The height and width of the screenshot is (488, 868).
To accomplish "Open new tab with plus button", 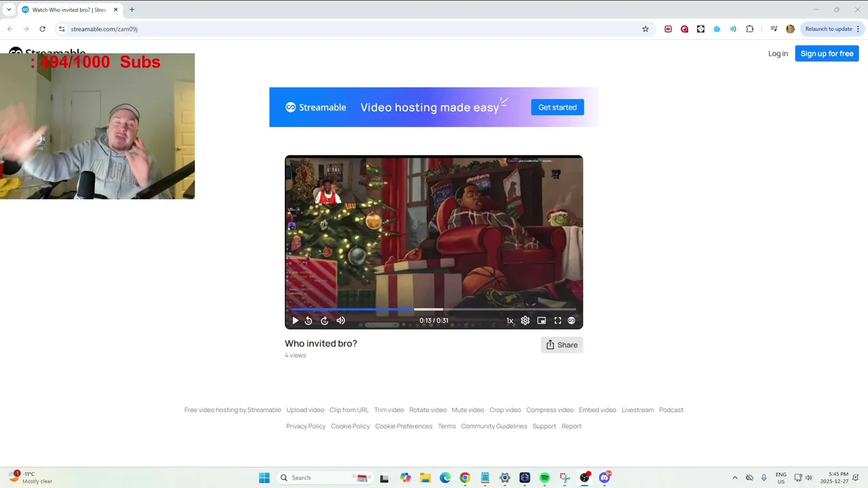I will pos(132,9).
